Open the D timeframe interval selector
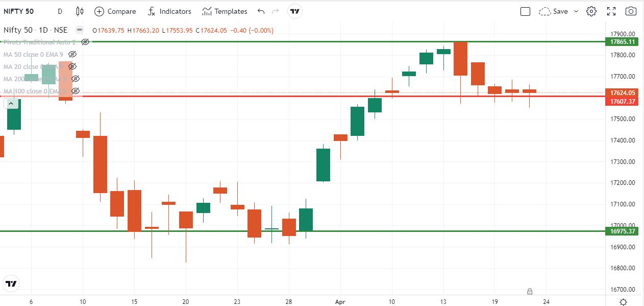Image resolution: width=644 pixels, height=306 pixels. pos(60,11)
